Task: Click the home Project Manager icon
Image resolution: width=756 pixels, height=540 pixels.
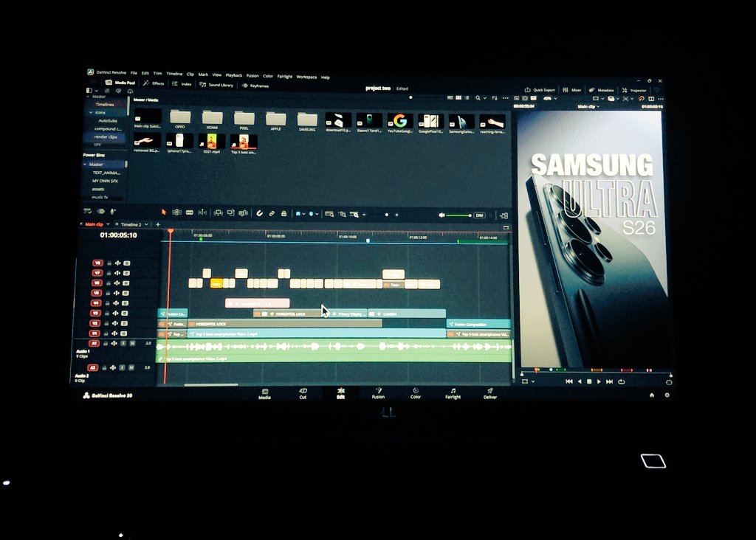Action: 652,395
